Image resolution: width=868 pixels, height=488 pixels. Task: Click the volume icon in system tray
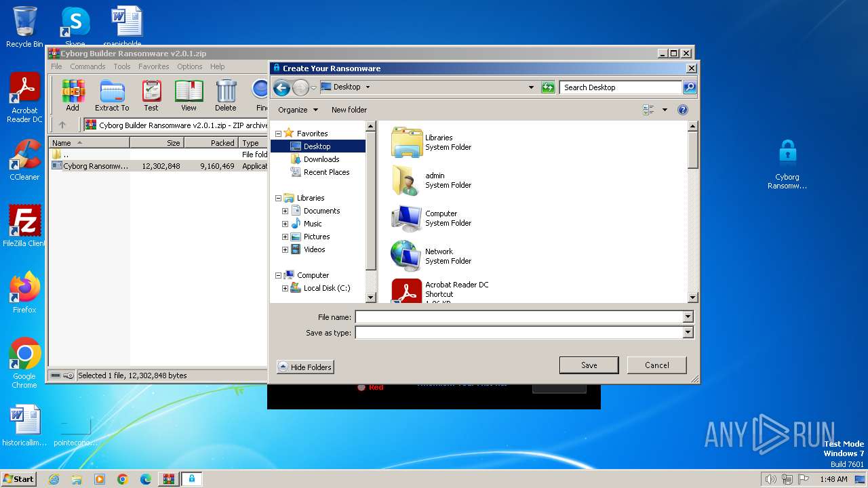(x=770, y=479)
